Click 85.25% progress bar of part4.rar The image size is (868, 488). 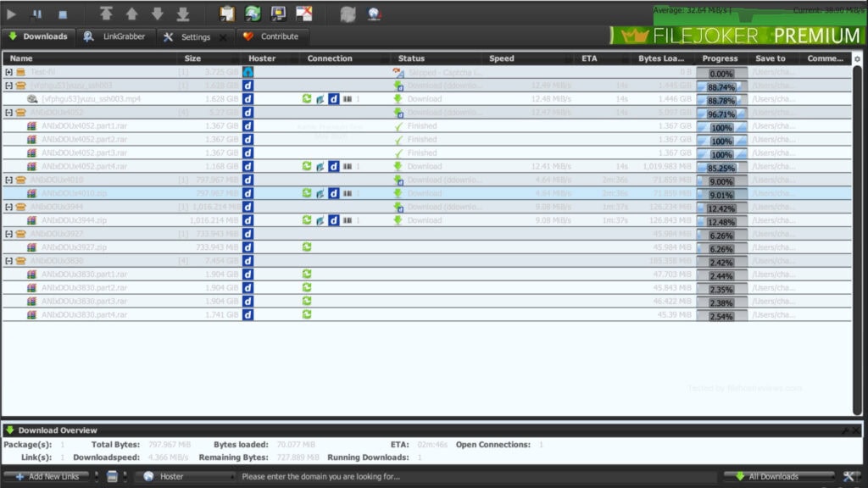click(721, 169)
